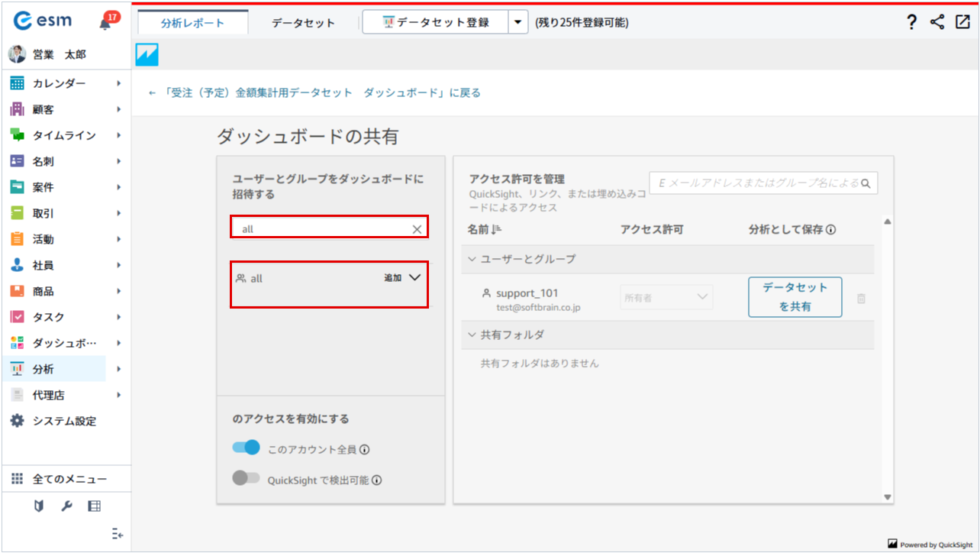The image size is (980, 553).
Task: Click the help question mark icon
Action: click(911, 22)
